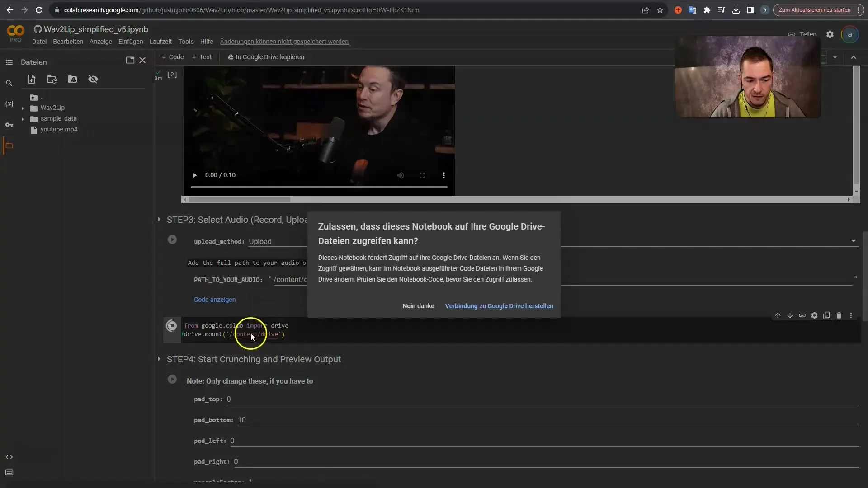The height and width of the screenshot is (488, 868).
Task: Click Zum Aktualisieren neu starten button
Action: pyautogui.click(x=815, y=10)
